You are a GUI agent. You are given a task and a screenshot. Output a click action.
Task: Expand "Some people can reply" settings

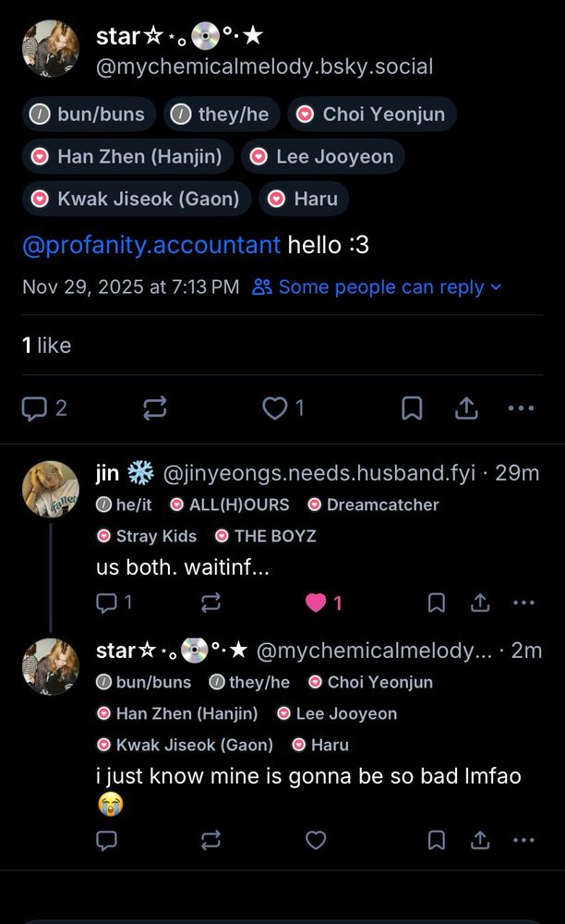point(378,287)
